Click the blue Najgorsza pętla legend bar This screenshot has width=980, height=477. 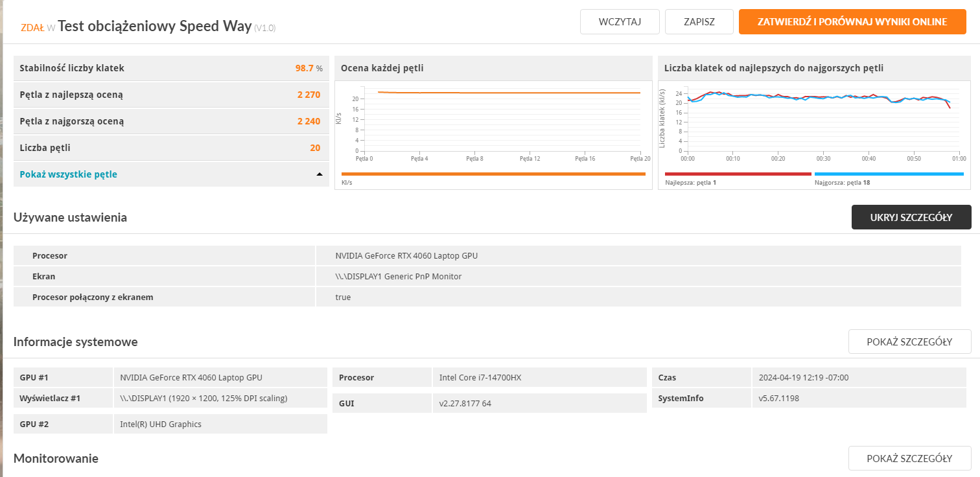[889, 174]
